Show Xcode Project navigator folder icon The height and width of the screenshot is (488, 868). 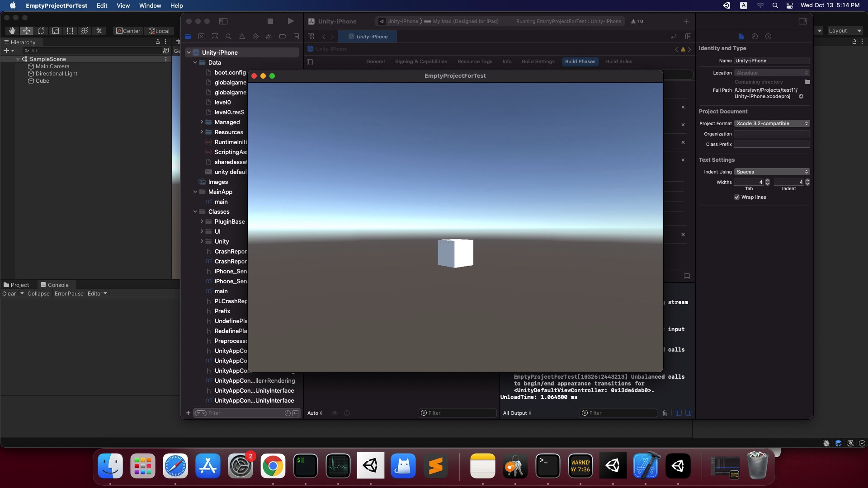188,37
